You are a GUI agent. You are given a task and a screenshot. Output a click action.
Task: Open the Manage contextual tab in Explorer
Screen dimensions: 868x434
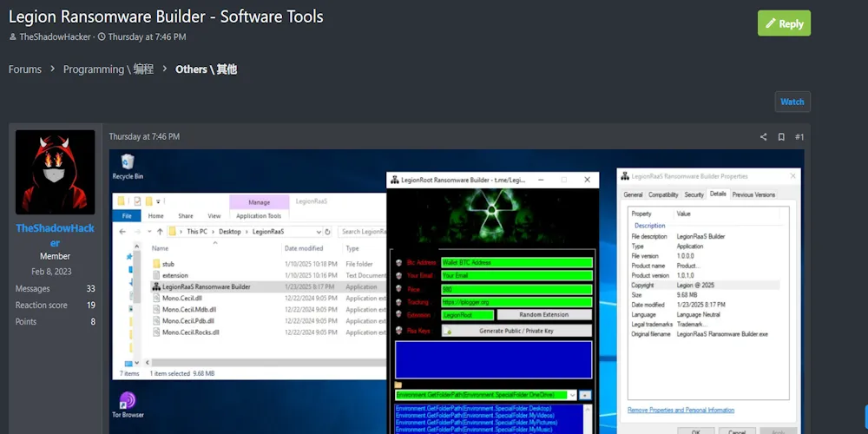[259, 202]
